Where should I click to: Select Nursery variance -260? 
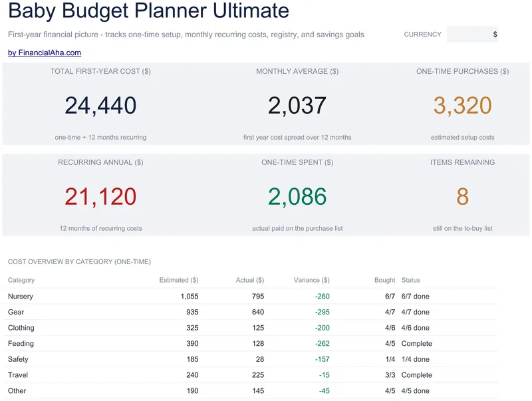(323, 296)
